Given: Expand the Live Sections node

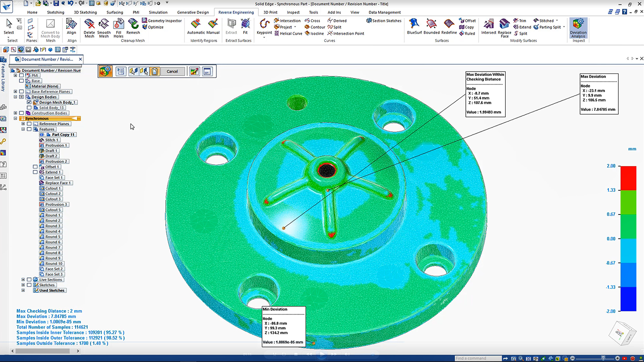Looking at the screenshot, I should pyautogui.click(x=23, y=280).
